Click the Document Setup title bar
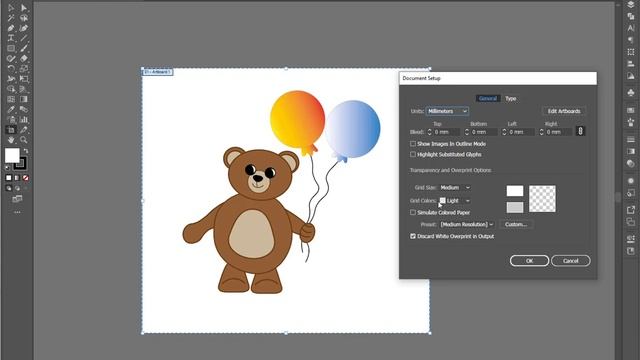This screenshot has width=640, height=360. pyautogui.click(x=498, y=78)
